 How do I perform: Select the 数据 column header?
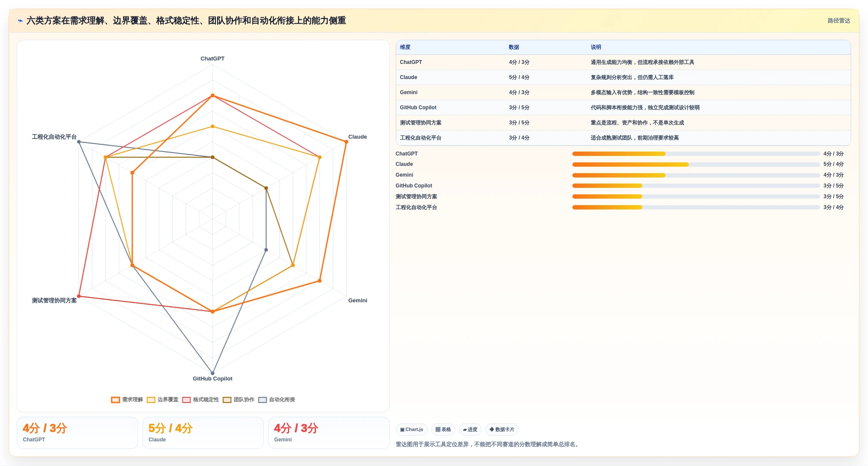click(x=514, y=48)
